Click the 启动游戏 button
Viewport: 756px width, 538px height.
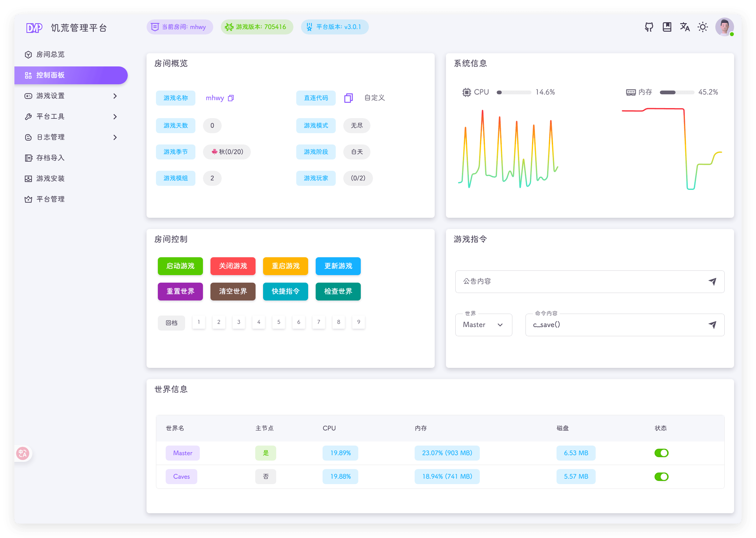(180, 266)
